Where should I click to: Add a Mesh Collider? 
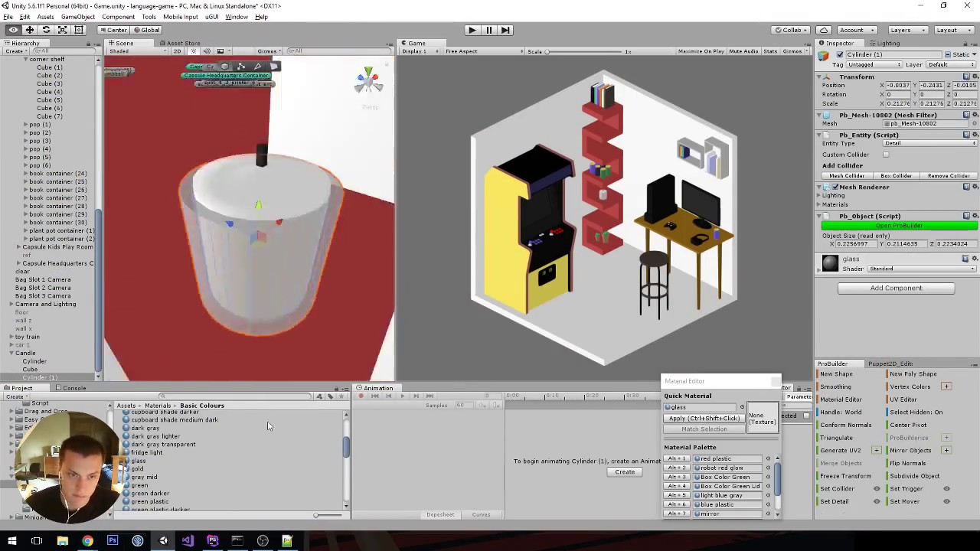pyautogui.click(x=847, y=175)
